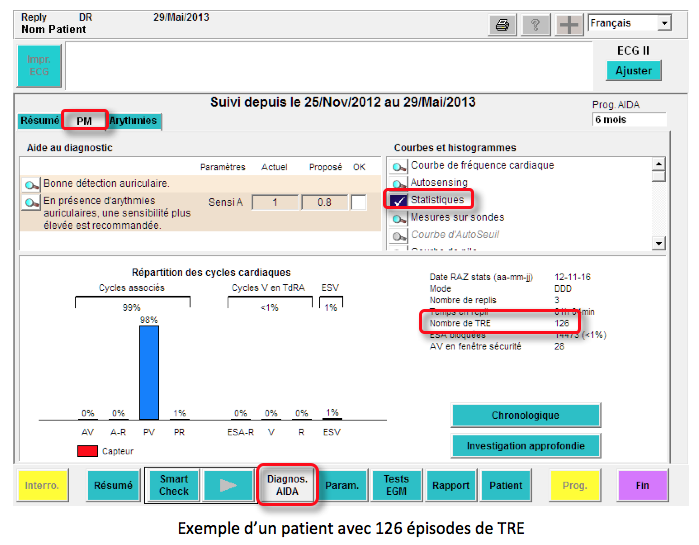Click the Mesures sur sondes icon

point(399,217)
